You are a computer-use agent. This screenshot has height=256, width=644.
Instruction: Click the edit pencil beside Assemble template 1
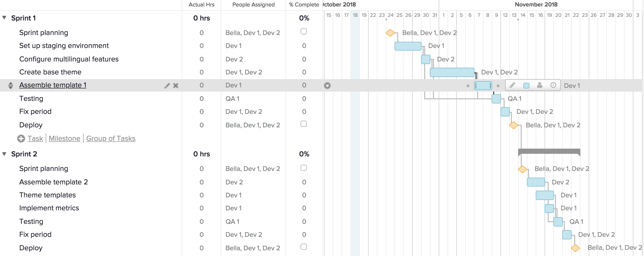coord(167,85)
